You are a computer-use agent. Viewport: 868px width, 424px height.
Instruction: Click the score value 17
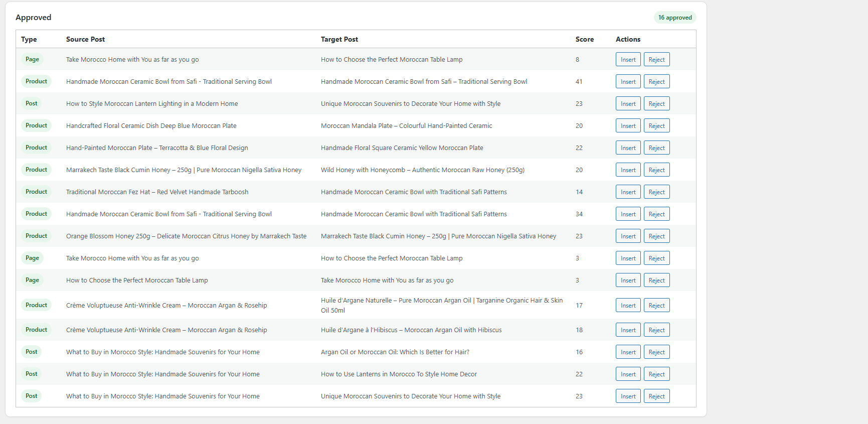pos(579,306)
